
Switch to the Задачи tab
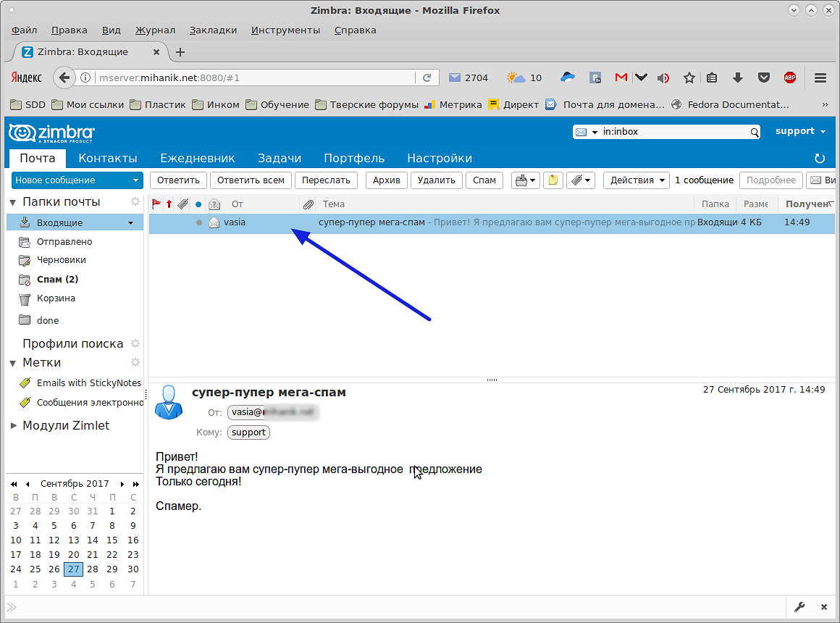coord(280,158)
